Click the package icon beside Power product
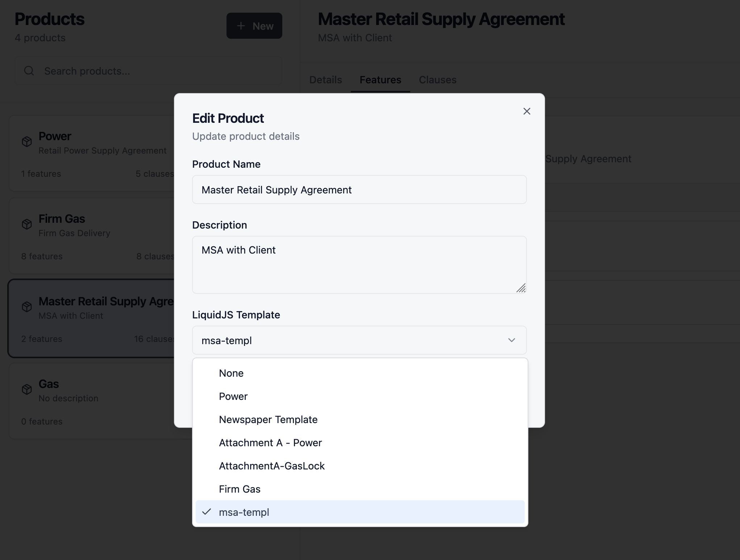740x560 pixels. point(27,141)
